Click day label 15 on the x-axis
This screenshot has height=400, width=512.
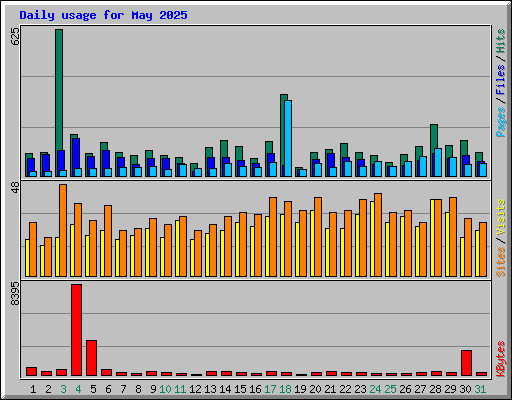(240, 389)
